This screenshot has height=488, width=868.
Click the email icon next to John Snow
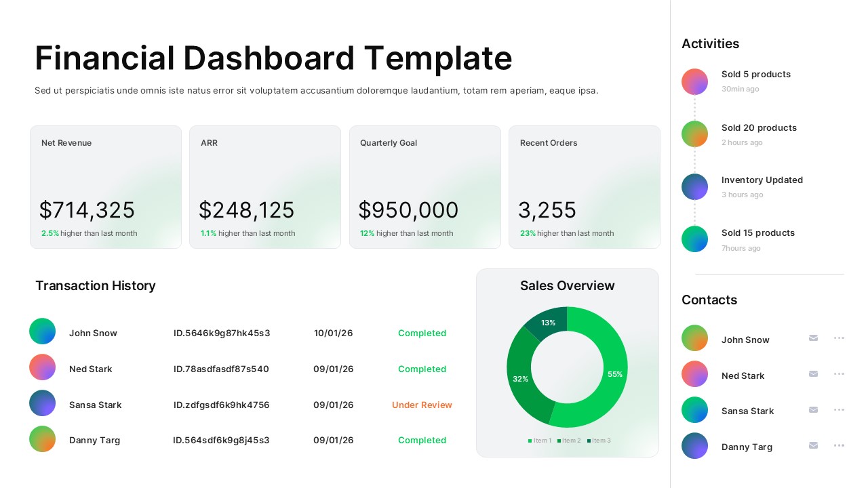[x=813, y=338]
